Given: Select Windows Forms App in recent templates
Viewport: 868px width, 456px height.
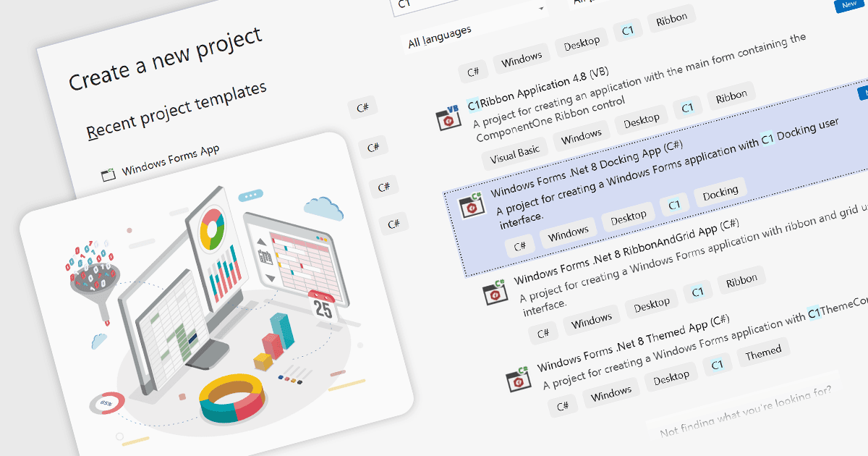Looking at the screenshot, I should click(x=171, y=160).
